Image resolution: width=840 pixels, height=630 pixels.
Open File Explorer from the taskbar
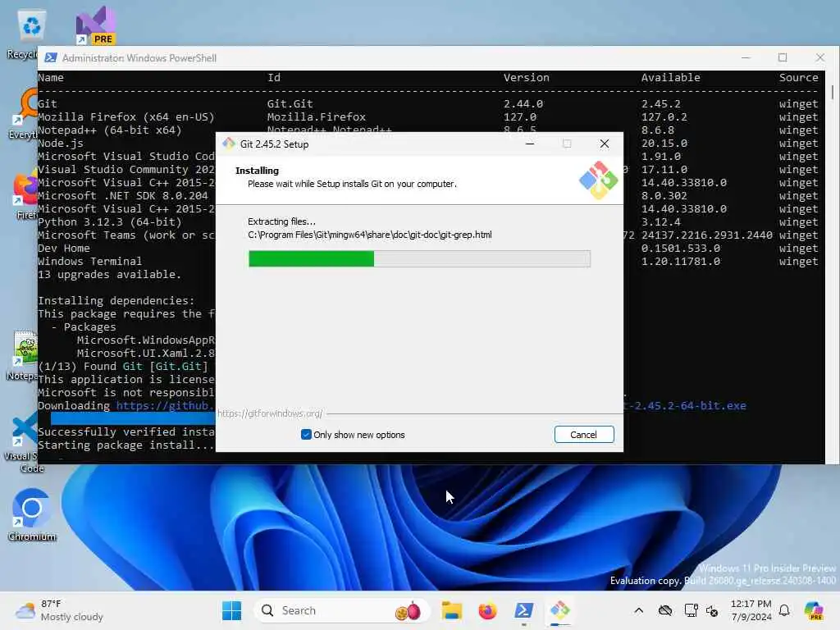(452, 610)
